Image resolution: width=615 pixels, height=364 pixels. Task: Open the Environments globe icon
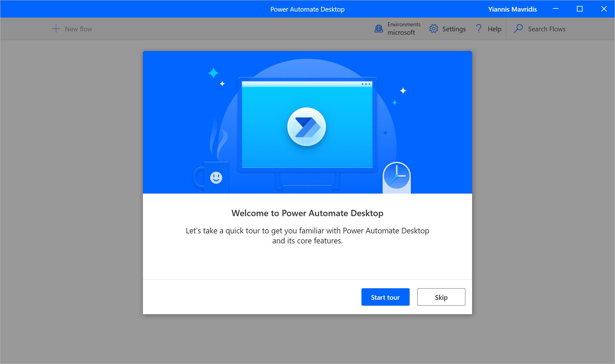point(379,29)
